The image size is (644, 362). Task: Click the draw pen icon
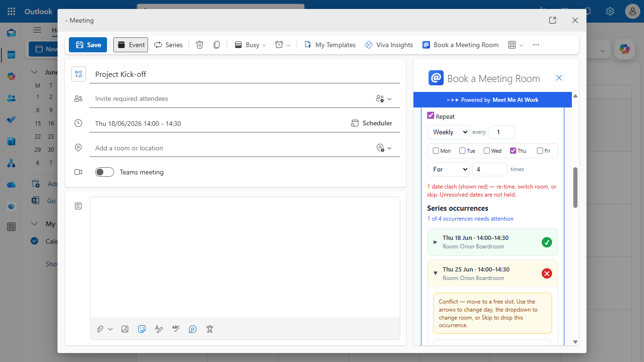(159, 329)
